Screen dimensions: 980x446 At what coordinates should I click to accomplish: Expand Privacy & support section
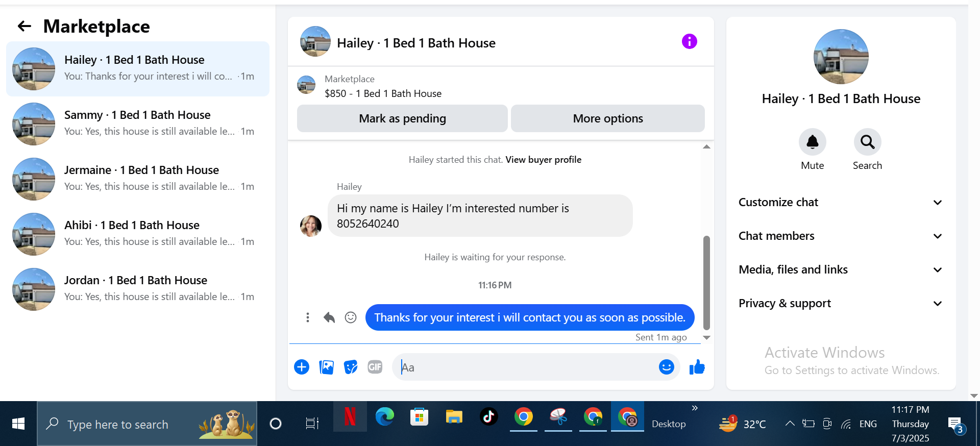841,304
